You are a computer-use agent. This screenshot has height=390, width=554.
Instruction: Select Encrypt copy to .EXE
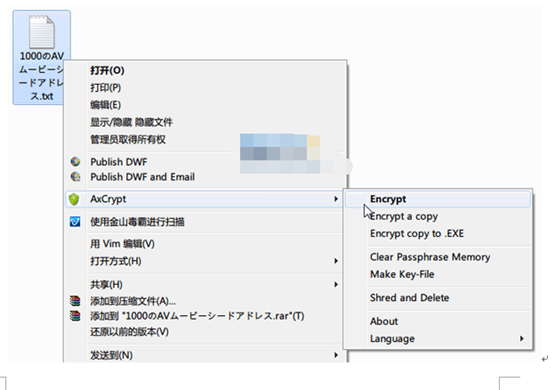[417, 234]
